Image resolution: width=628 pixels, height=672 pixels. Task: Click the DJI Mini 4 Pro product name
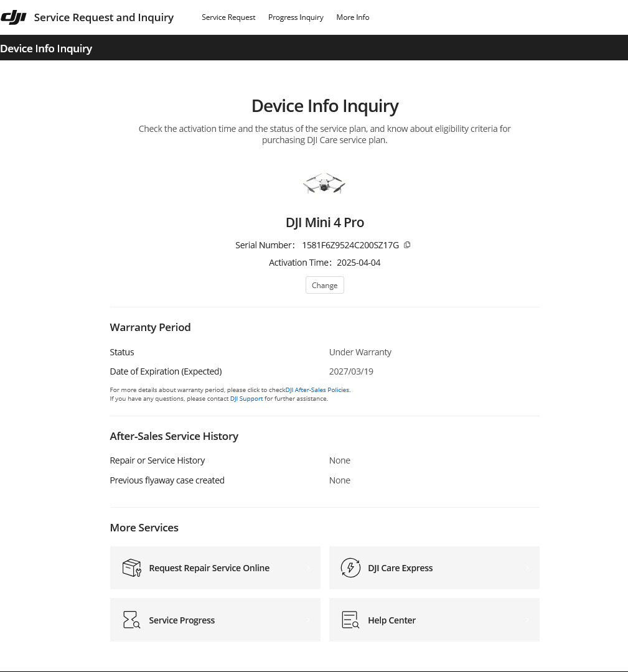tap(324, 222)
